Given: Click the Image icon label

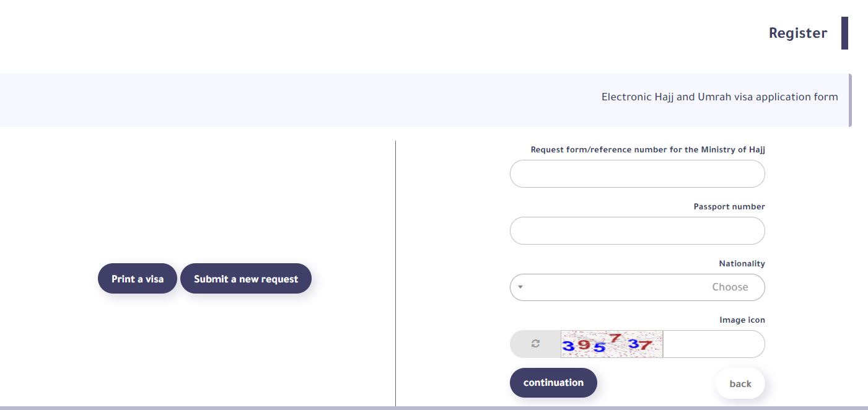Looking at the screenshot, I should click(x=742, y=320).
